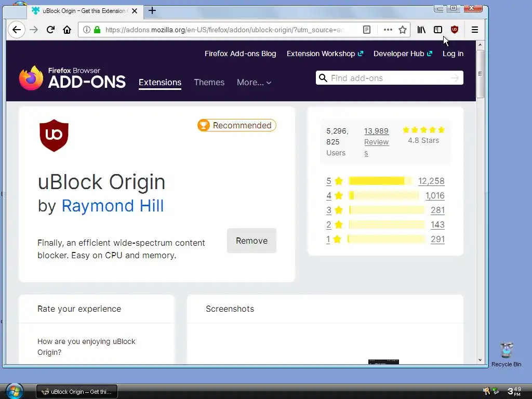Click the Rate your experience heading
532x399 pixels.
coord(79,309)
